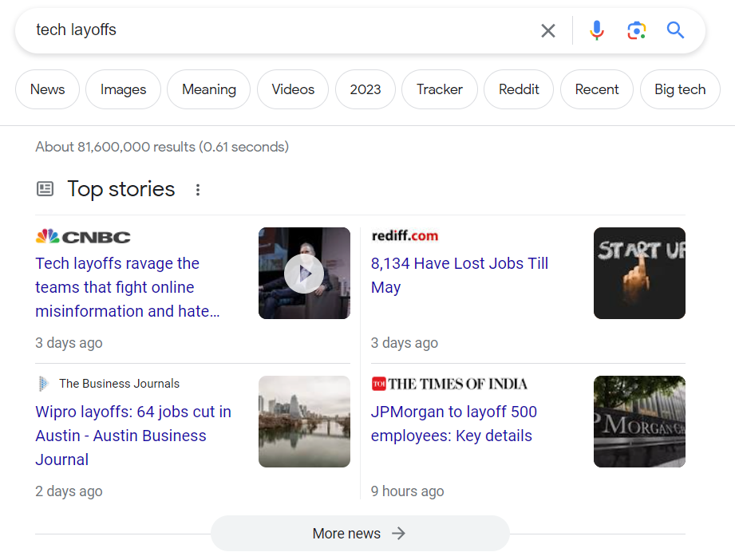Click the 'Top stories' heading

(x=121, y=189)
